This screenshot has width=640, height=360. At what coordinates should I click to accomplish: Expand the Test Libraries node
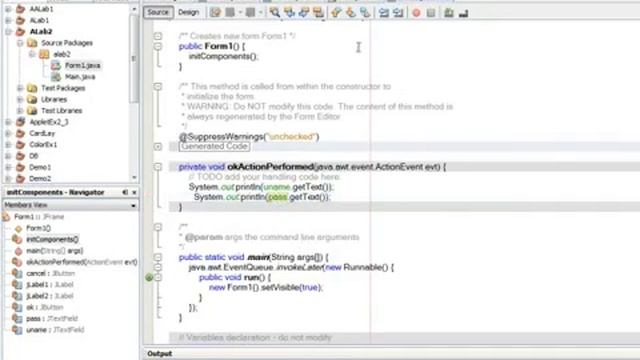click(20, 111)
